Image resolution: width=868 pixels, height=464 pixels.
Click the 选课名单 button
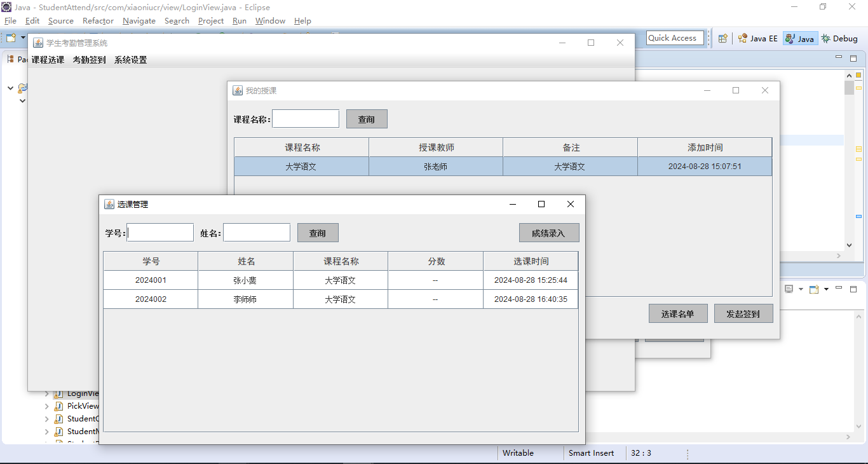coord(678,313)
